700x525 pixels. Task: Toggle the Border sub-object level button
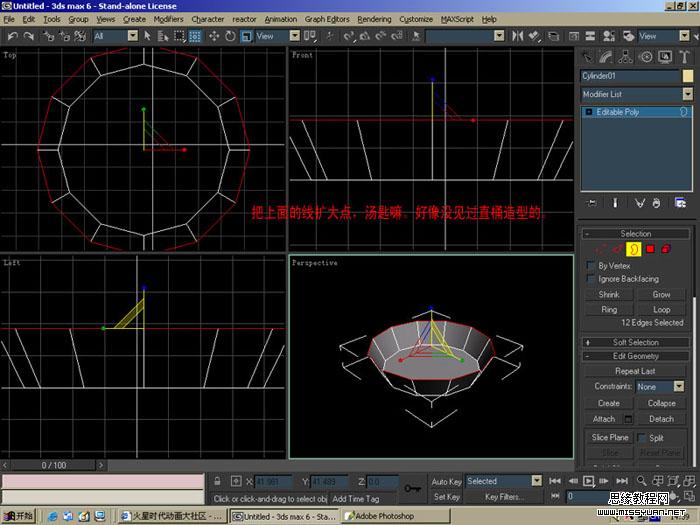[633, 249]
